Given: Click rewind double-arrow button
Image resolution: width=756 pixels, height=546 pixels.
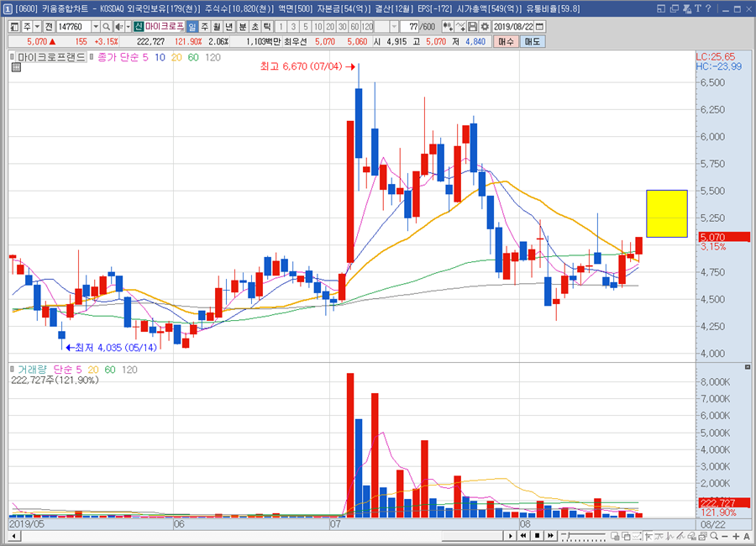Looking at the screenshot, I should (x=523, y=536).
